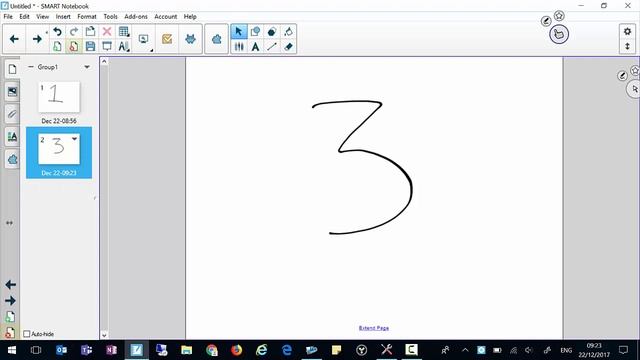Open the Properties sidebar tab
This screenshot has width=640, height=360.
pyautogui.click(x=12, y=137)
